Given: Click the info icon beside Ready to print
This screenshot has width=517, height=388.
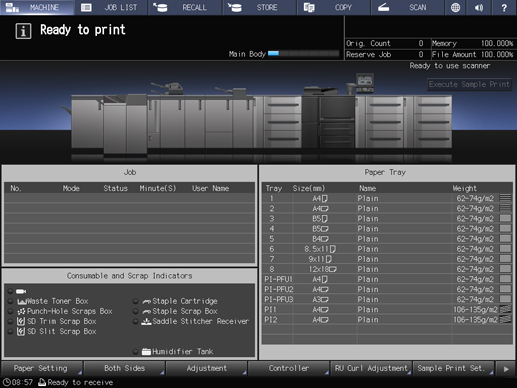Looking at the screenshot, I should tap(23, 31).
